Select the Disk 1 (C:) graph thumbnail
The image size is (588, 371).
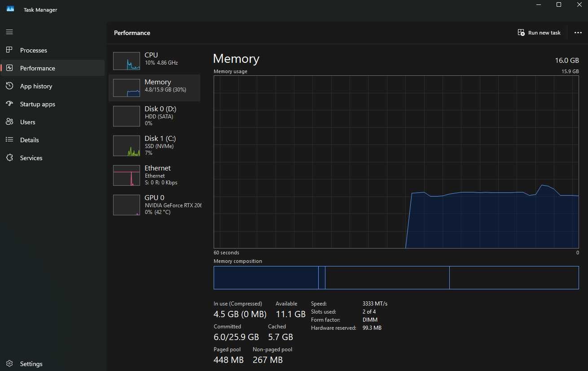point(127,146)
